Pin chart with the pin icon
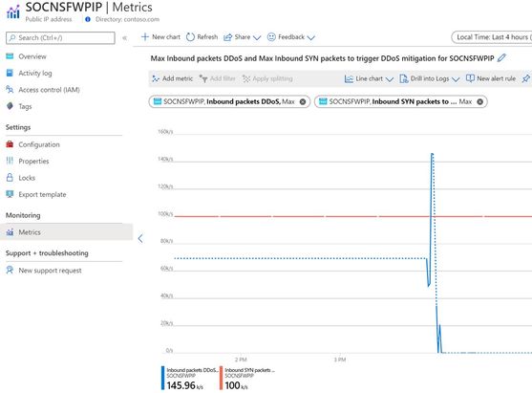 [x=525, y=78]
